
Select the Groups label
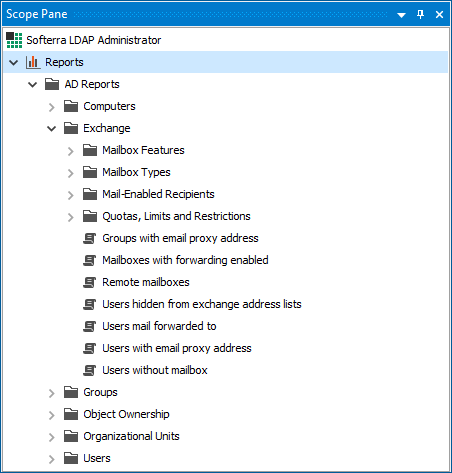pos(100,392)
